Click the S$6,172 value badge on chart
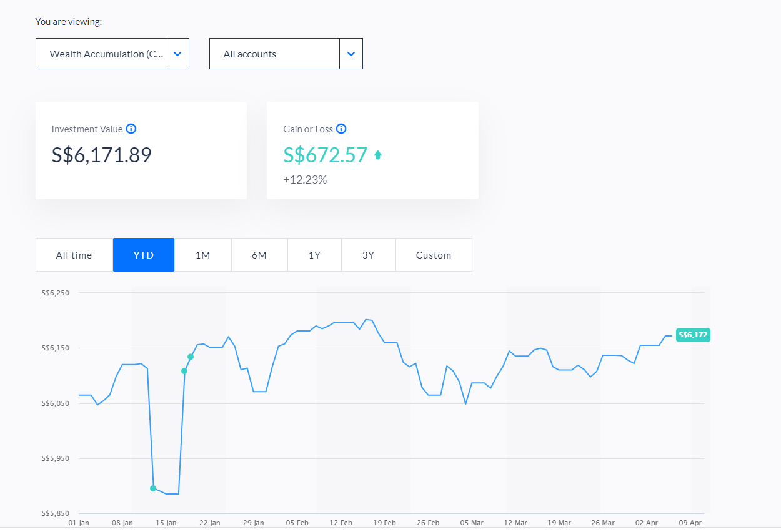Screen dimensions: 781x532 click(x=692, y=335)
